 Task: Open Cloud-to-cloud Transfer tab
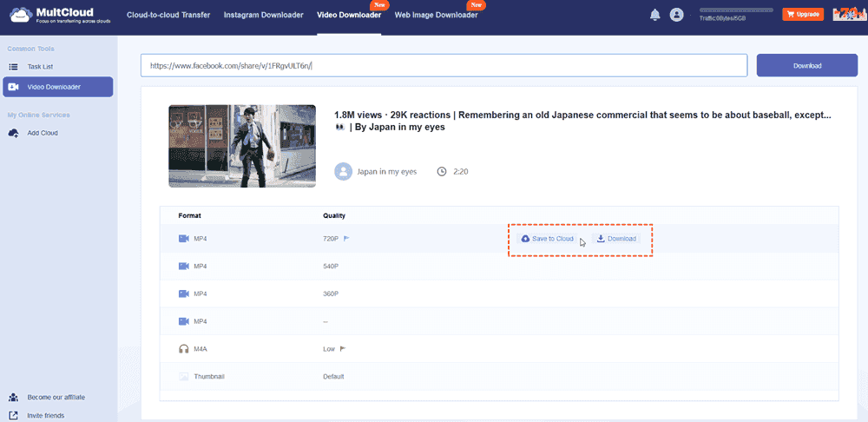click(168, 15)
